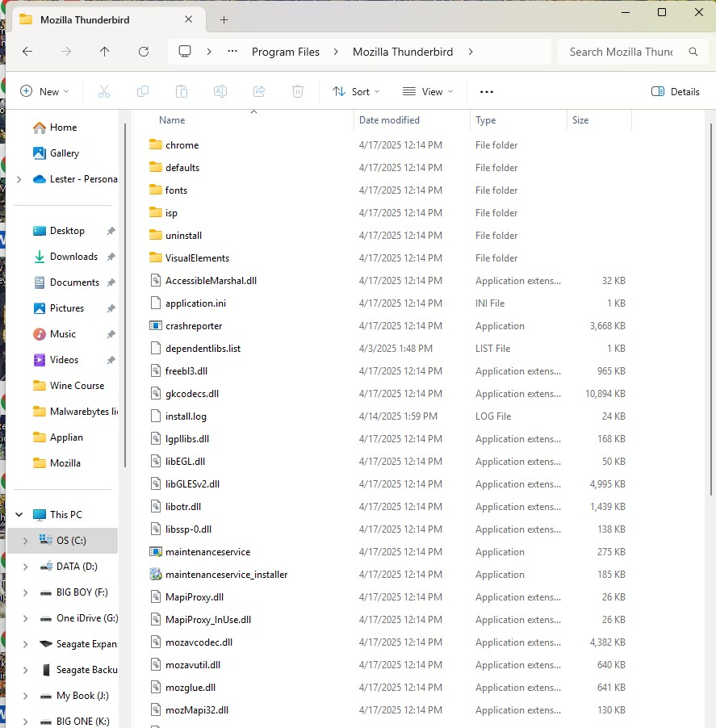Screen dimensions: 716x728
Task: Sort by the Date modified column
Action: (389, 120)
